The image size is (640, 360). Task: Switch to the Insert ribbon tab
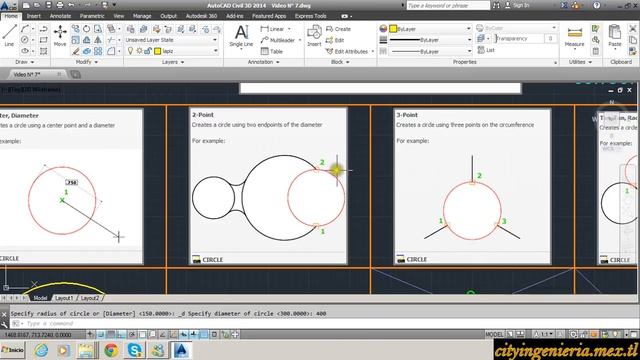coord(33,16)
